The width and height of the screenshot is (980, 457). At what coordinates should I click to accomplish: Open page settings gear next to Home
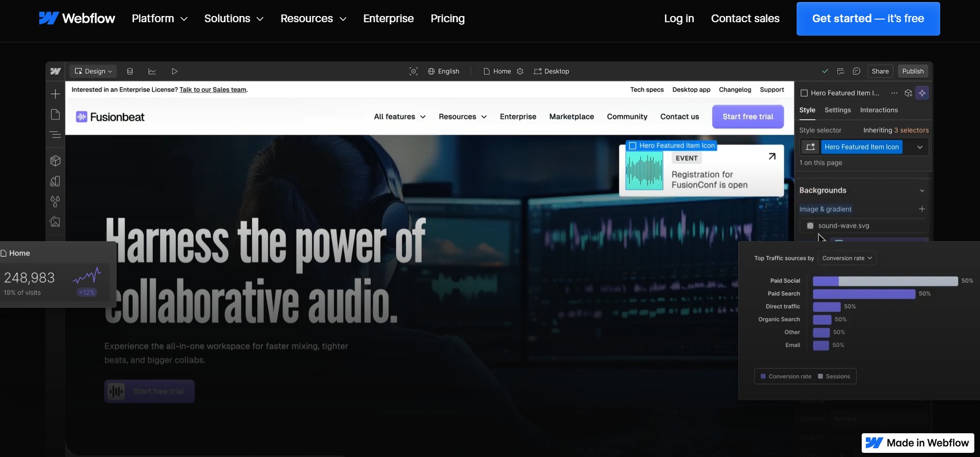click(x=520, y=71)
